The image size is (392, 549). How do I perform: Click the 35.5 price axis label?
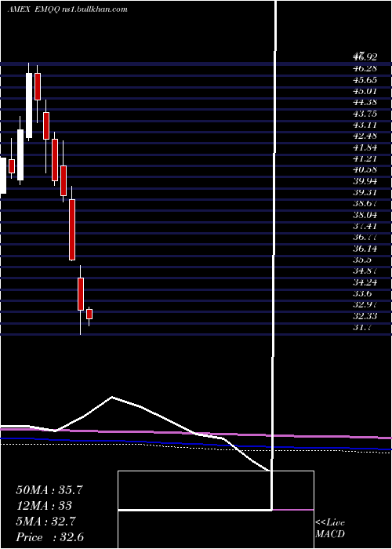tap(362, 260)
